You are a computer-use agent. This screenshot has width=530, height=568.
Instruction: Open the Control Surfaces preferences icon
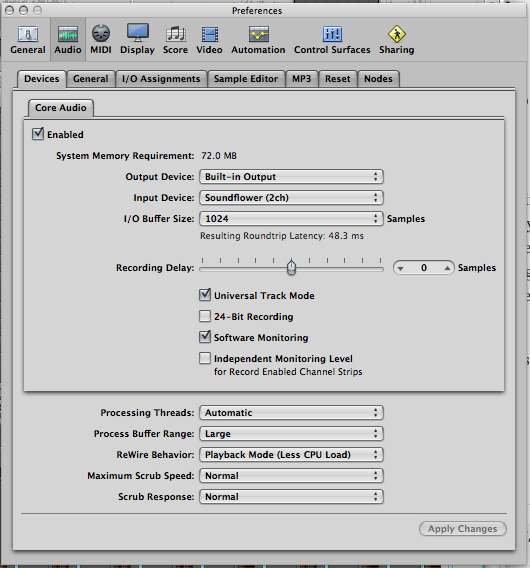(332, 39)
